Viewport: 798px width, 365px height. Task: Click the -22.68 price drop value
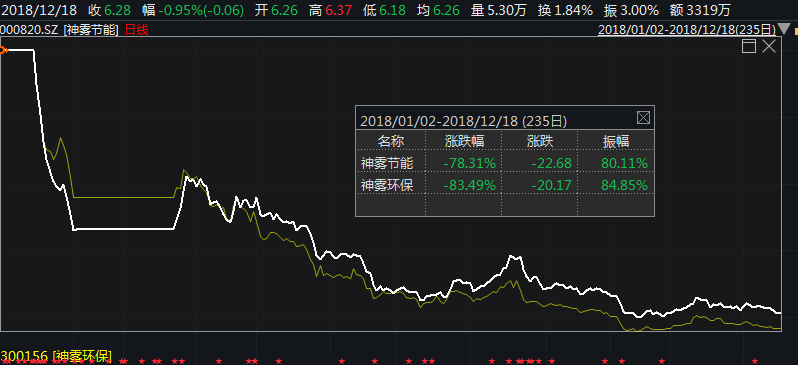click(551, 163)
